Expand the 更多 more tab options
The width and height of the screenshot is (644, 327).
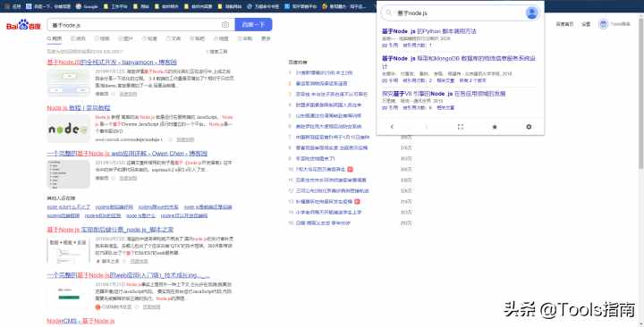tap(267, 38)
